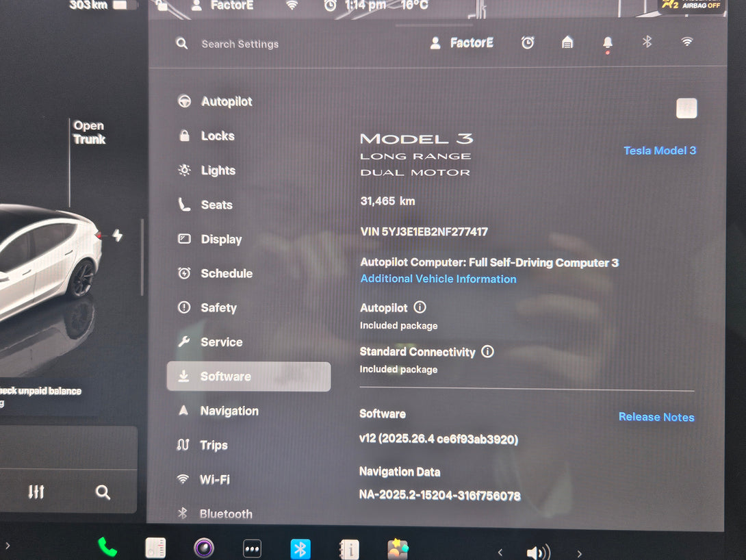Open the green Phone app in dock
The height and width of the screenshot is (560, 746).
(x=107, y=548)
